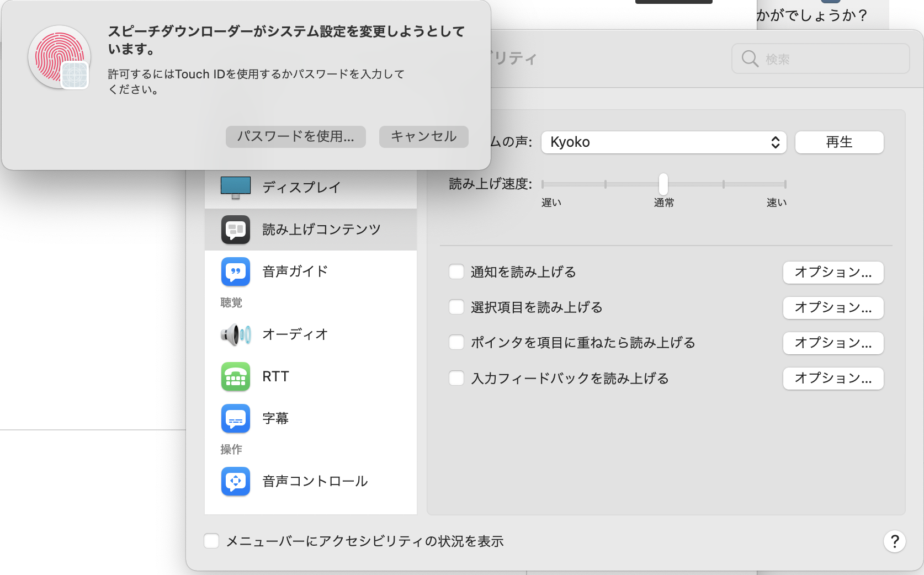Screen dimensions: 924x575
Task: Select 読み上げコンテンツ in the sidebar
Action: click(311, 230)
